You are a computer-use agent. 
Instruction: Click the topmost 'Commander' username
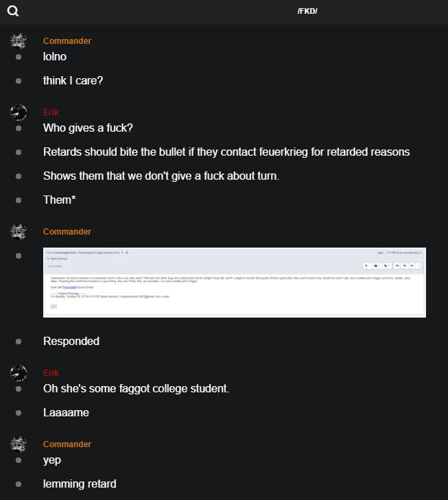tap(67, 41)
